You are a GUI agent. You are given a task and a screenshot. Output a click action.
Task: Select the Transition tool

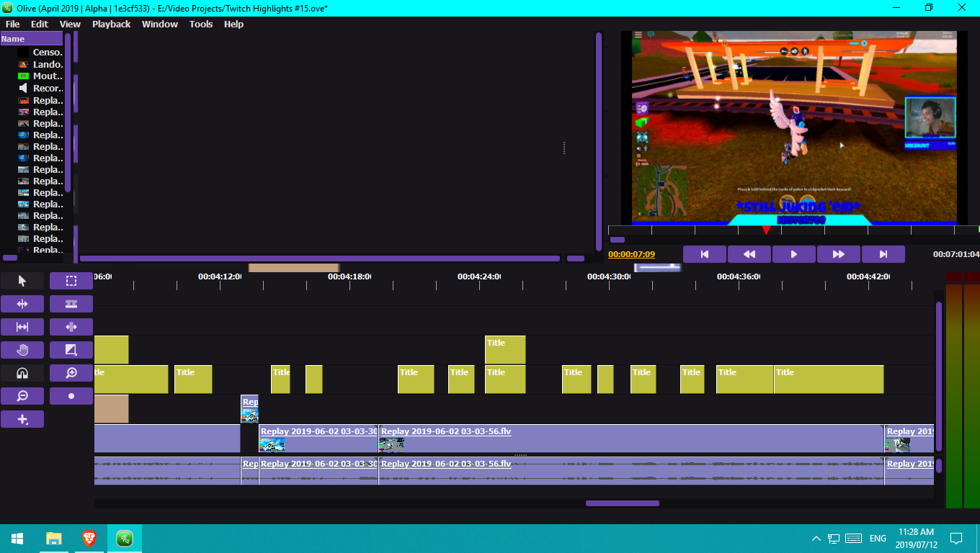pos(71,350)
